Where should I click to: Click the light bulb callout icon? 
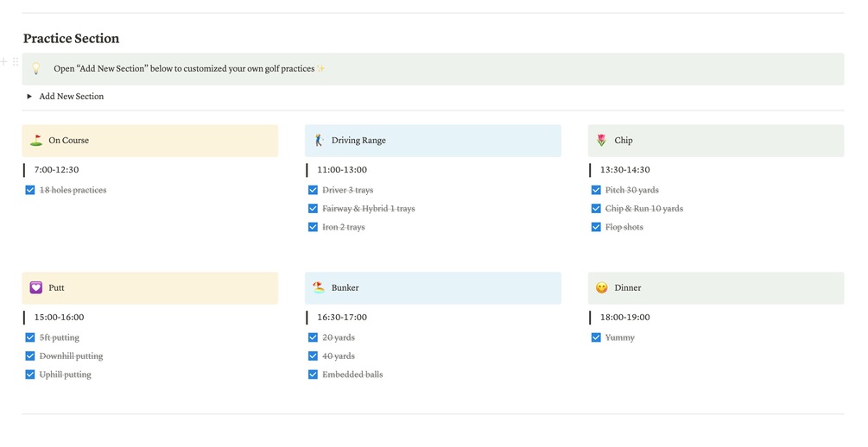tap(36, 69)
